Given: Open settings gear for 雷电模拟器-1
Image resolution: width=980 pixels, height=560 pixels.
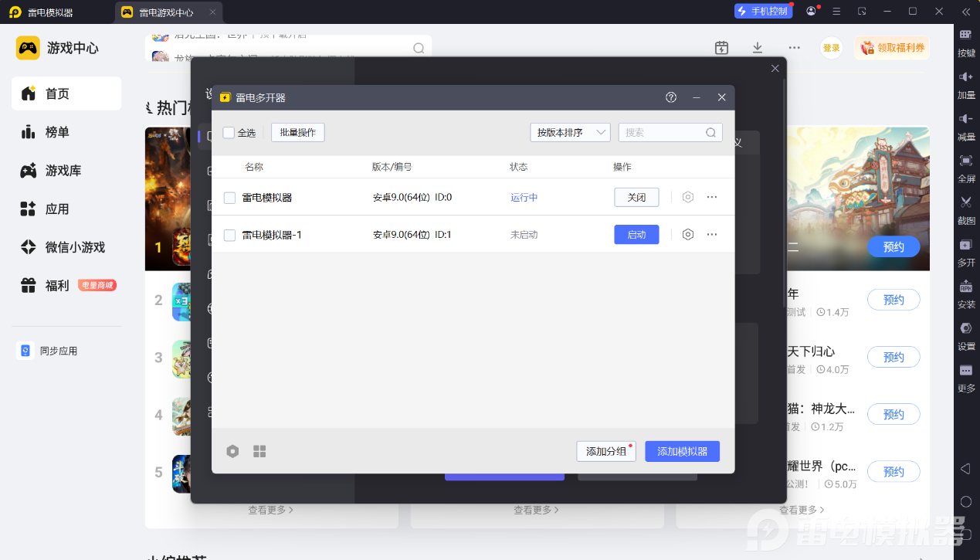Looking at the screenshot, I should coord(688,234).
